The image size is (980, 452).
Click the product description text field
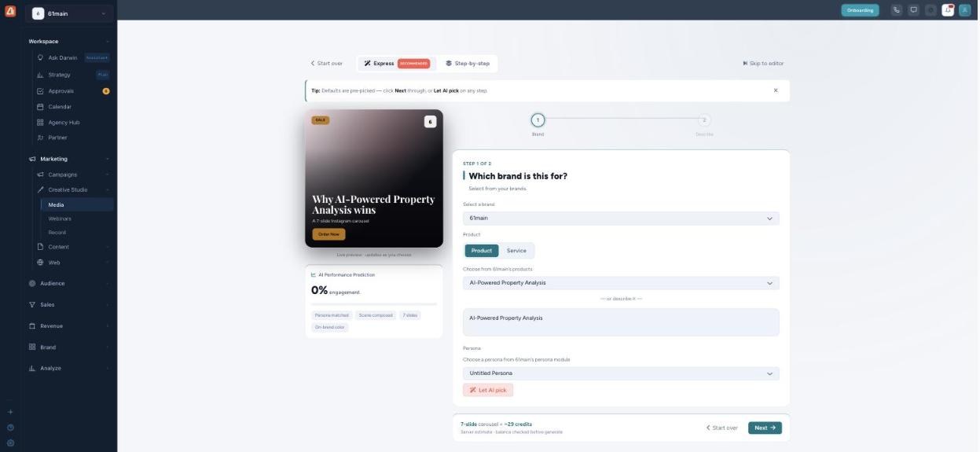(621, 322)
